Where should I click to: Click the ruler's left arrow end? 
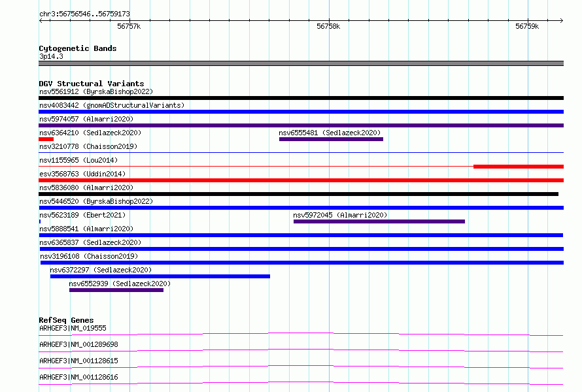click(x=41, y=20)
